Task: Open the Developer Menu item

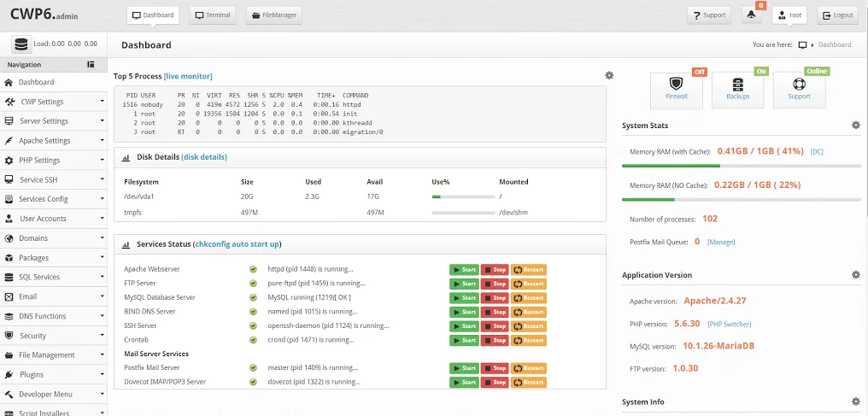Action: click(x=54, y=395)
